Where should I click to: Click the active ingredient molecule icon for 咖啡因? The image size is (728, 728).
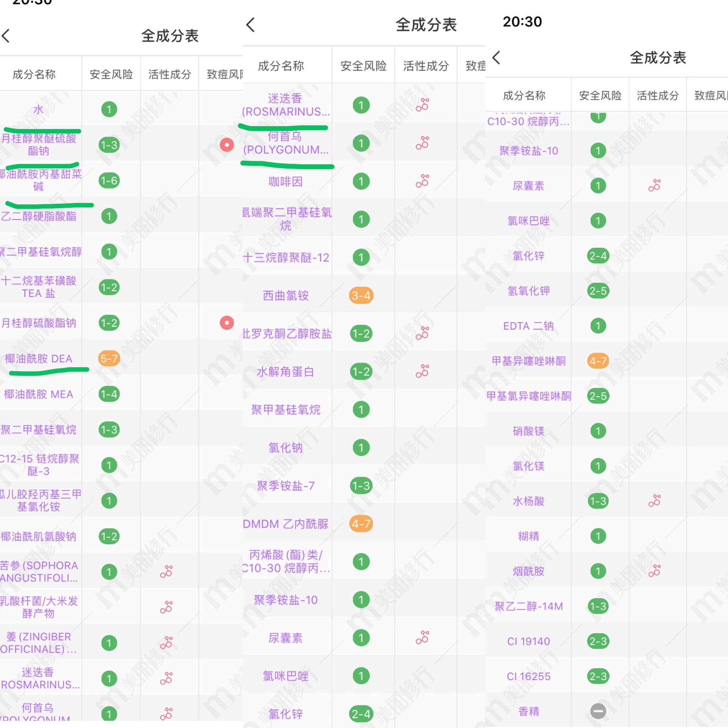click(423, 181)
